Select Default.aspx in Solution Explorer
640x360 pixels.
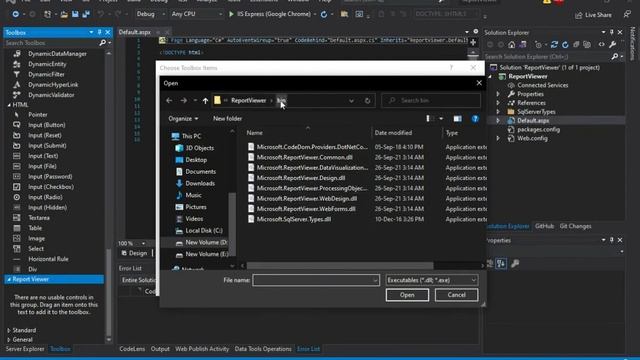533,121
